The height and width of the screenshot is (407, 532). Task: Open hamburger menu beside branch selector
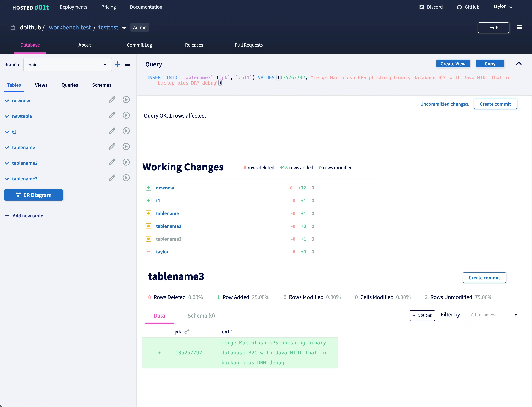(x=128, y=64)
